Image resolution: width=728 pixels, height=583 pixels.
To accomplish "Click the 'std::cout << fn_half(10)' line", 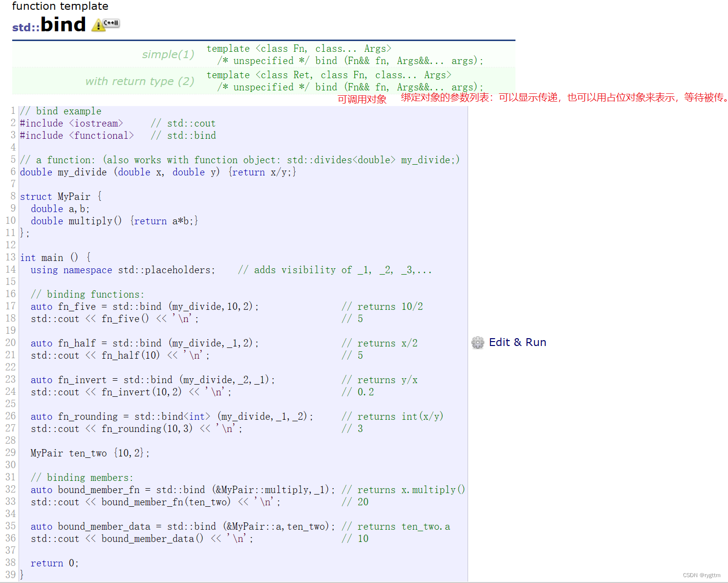I will point(120,355).
